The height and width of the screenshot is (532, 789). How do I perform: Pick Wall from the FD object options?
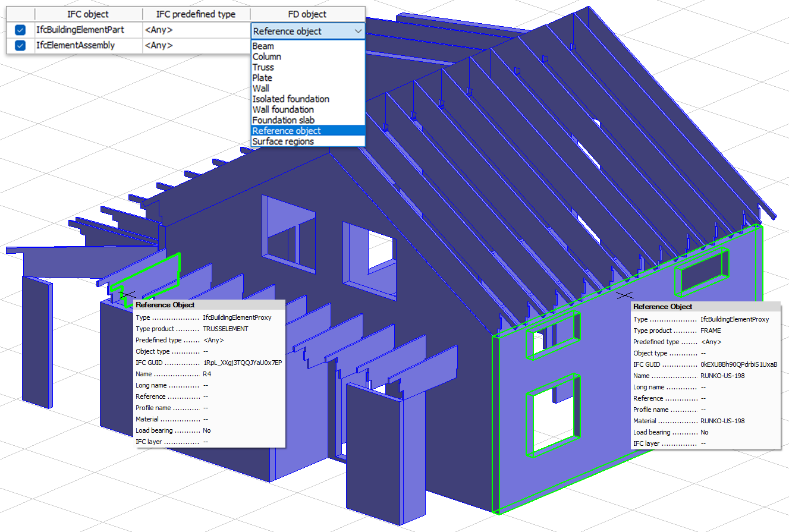click(x=261, y=89)
